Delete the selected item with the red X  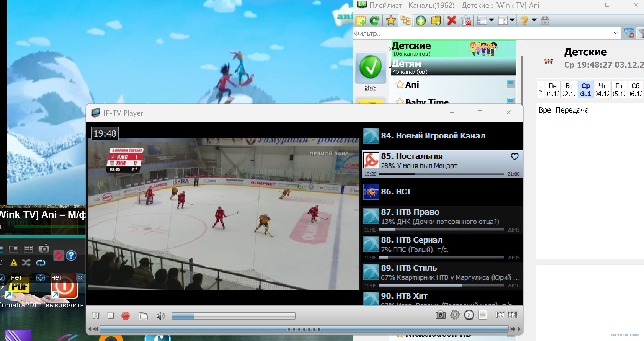pos(452,20)
